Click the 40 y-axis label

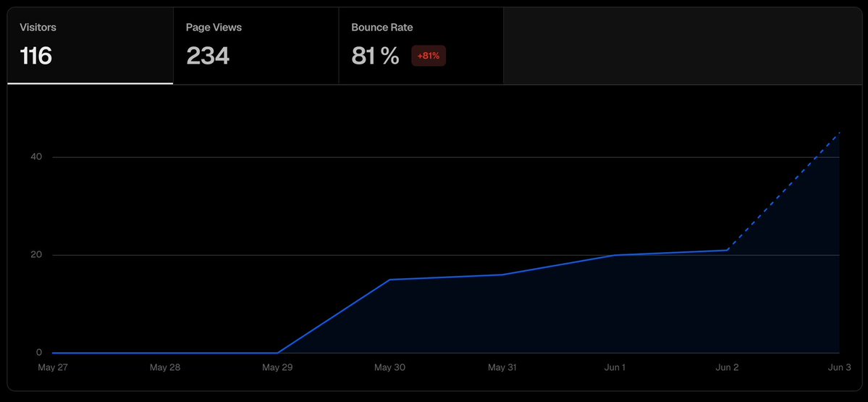(x=36, y=157)
